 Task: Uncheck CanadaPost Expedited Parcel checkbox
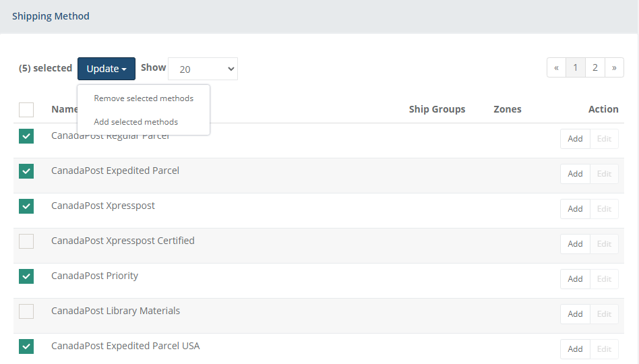(26, 171)
